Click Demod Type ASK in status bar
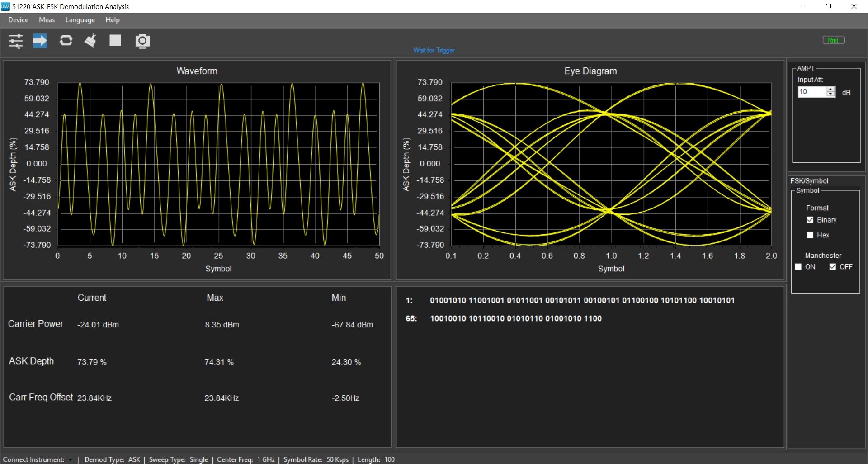The height and width of the screenshot is (464, 868). [113, 459]
